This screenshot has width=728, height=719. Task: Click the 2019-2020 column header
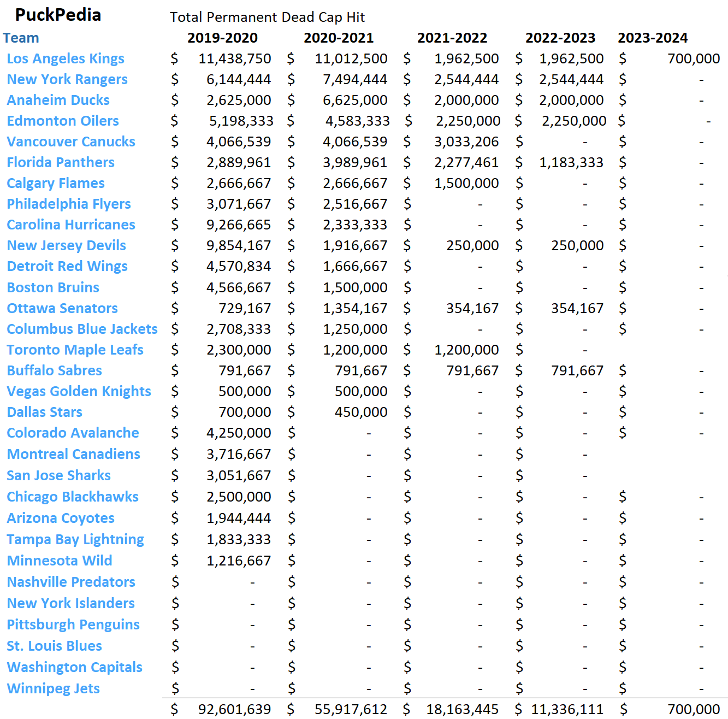point(223,38)
